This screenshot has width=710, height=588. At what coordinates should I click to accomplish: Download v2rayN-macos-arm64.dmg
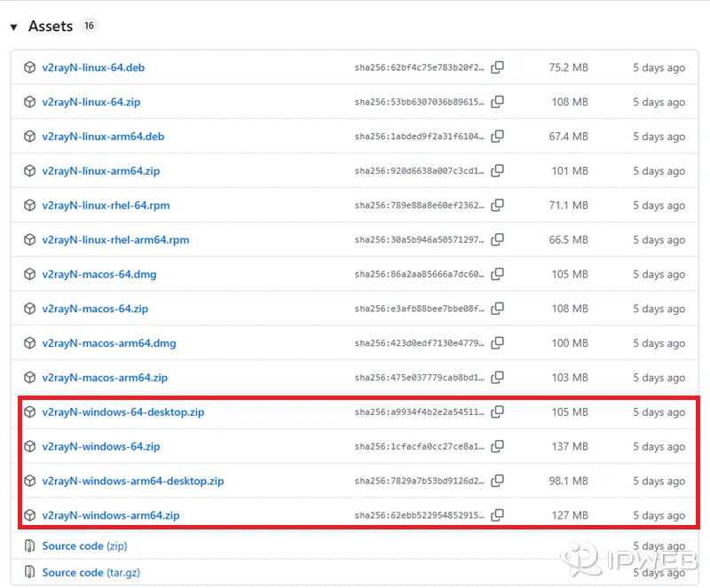click(111, 343)
